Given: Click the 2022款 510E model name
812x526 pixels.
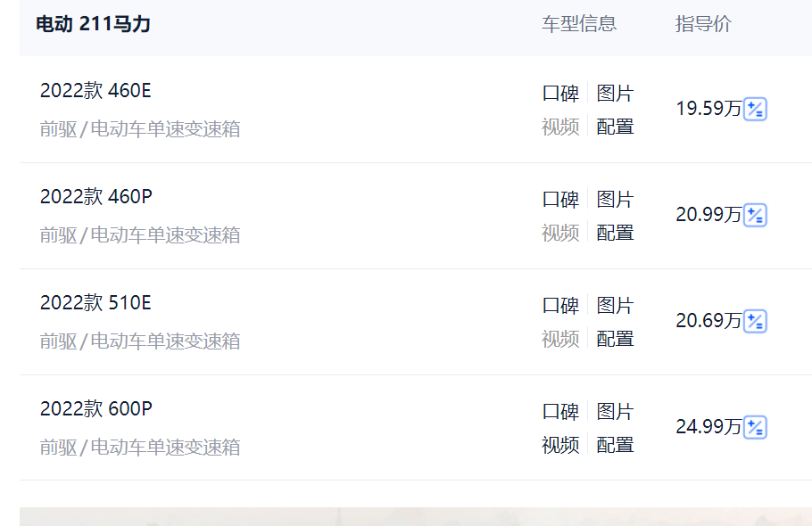Looking at the screenshot, I should pyautogui.click(x=95, y=302).
